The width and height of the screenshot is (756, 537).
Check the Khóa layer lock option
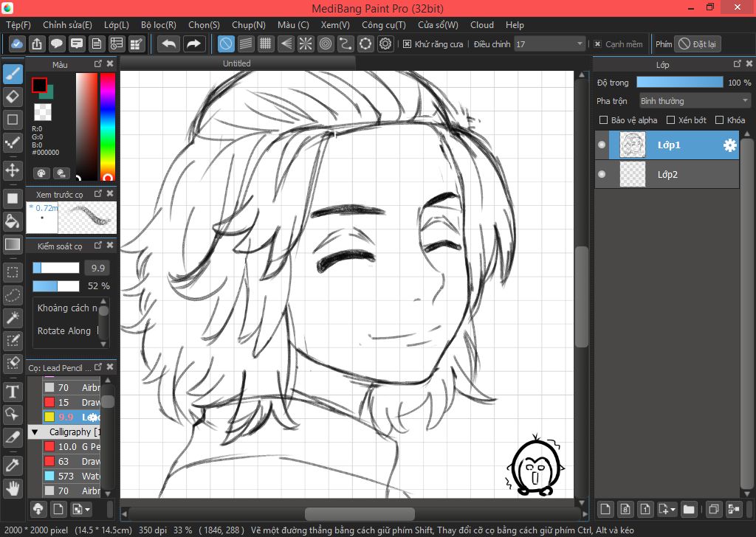(x=719, y=120)
